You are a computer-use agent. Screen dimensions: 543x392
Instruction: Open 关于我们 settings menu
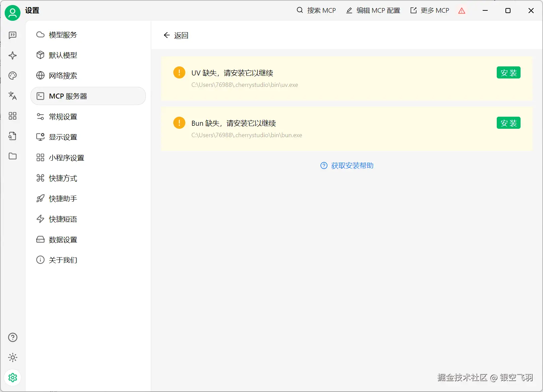click(88, 260)
